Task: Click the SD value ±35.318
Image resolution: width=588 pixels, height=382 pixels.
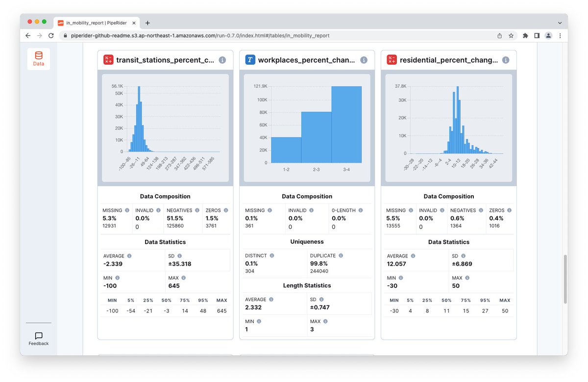Action: click(x=179, y=264)
